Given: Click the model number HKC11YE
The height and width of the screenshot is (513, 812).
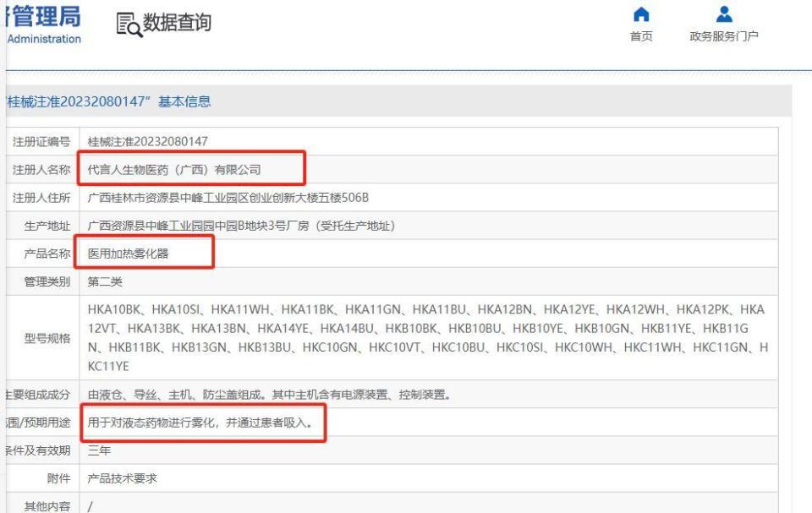Looking at the screenshot, I should click(x=108, y=367).
